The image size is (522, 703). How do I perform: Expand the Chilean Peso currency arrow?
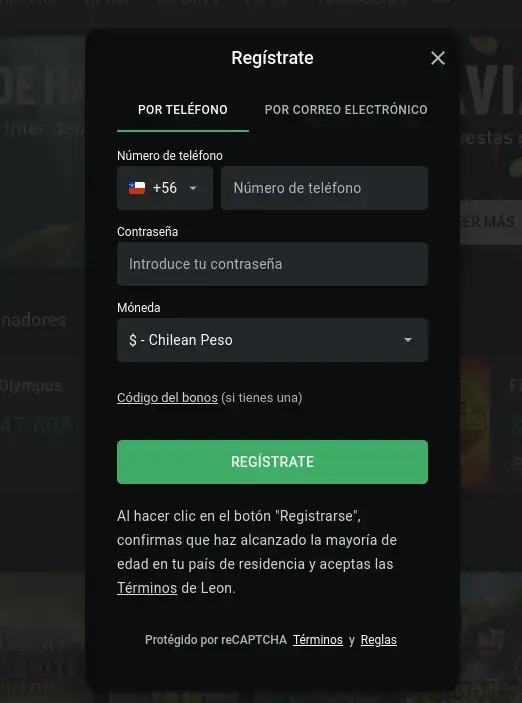[x=408, y=340]
